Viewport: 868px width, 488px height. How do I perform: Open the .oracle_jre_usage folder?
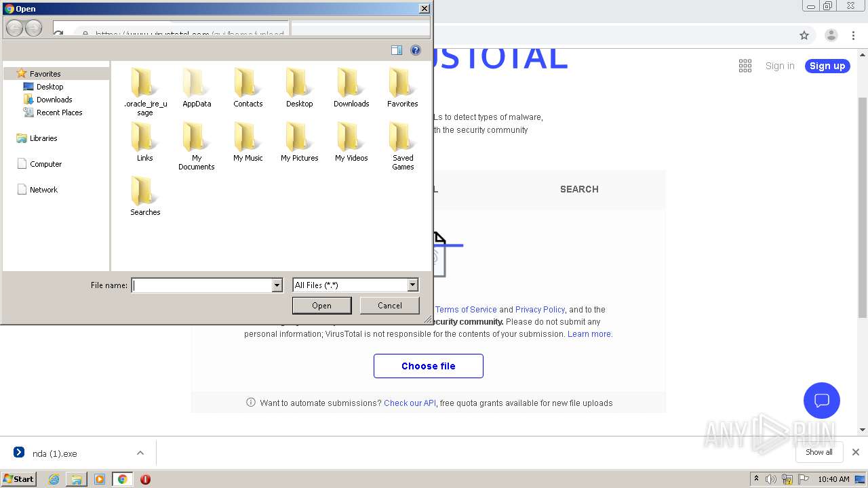pos(145,92)
